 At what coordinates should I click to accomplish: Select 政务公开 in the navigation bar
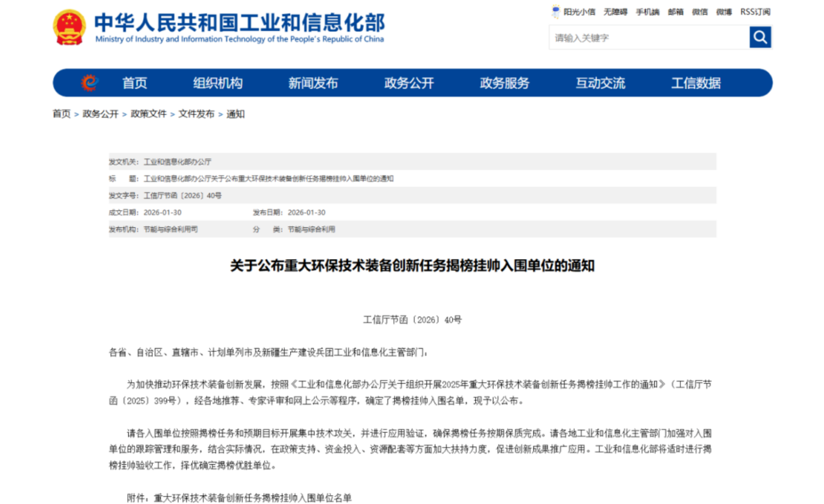(409, 83)
